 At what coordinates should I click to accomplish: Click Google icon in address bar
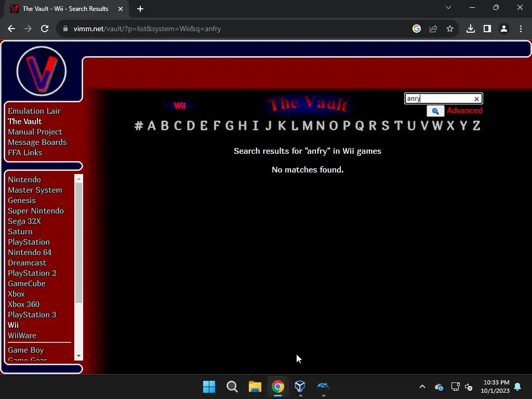pos(417,29)
